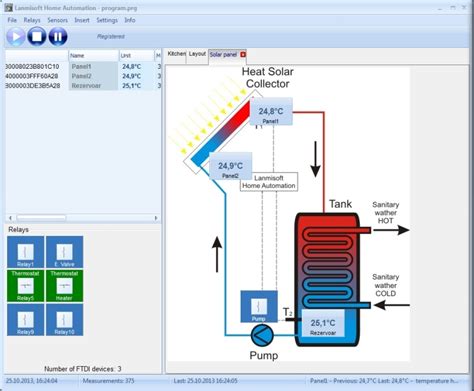The height and width of the screenshot is (391, 474).
Task: Click the sensor list left scroll arrow
Action: pos(10,218)
